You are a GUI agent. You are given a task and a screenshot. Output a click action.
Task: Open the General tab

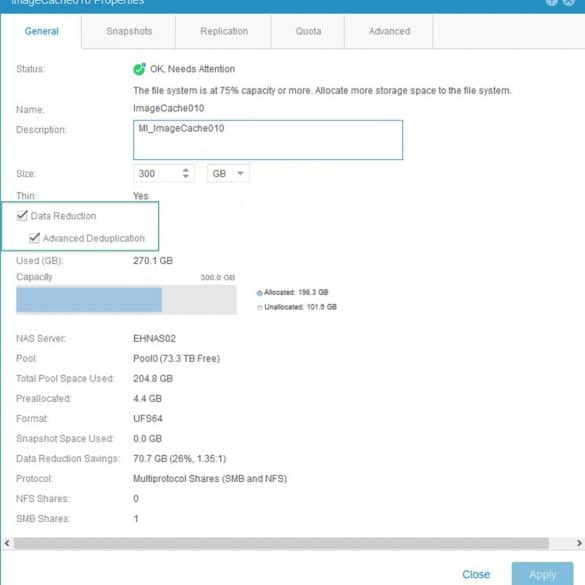(x=41, y=31)
